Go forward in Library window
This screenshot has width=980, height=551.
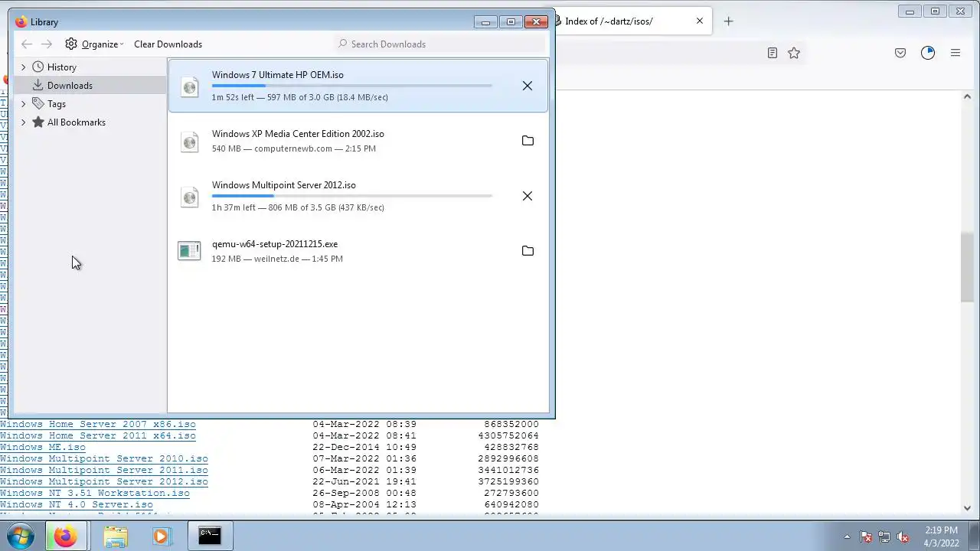point(47,44)
